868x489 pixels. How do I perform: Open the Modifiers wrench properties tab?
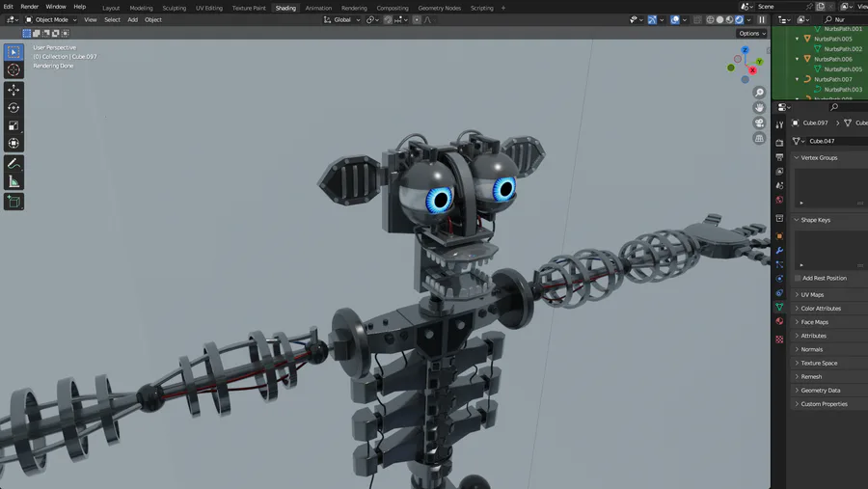(x=779, y=251)
